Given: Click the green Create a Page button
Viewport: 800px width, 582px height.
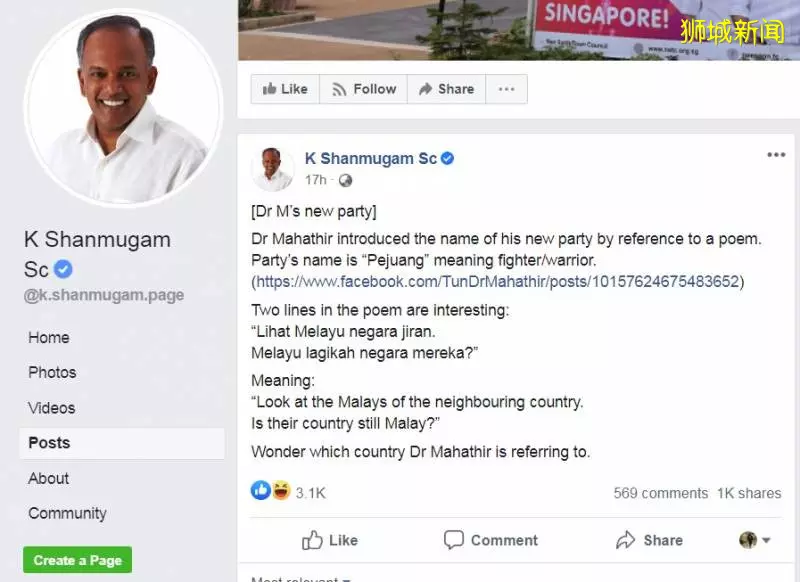Looking at the screenshot, I should coord(78,560).
